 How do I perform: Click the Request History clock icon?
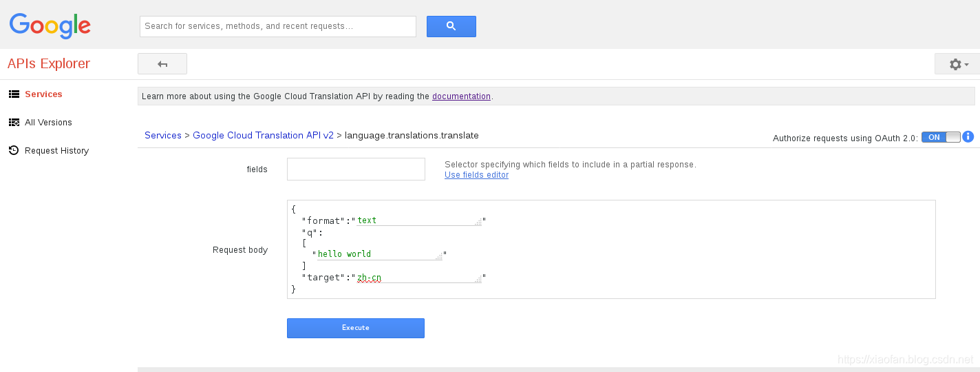click(x=14, y=150)
